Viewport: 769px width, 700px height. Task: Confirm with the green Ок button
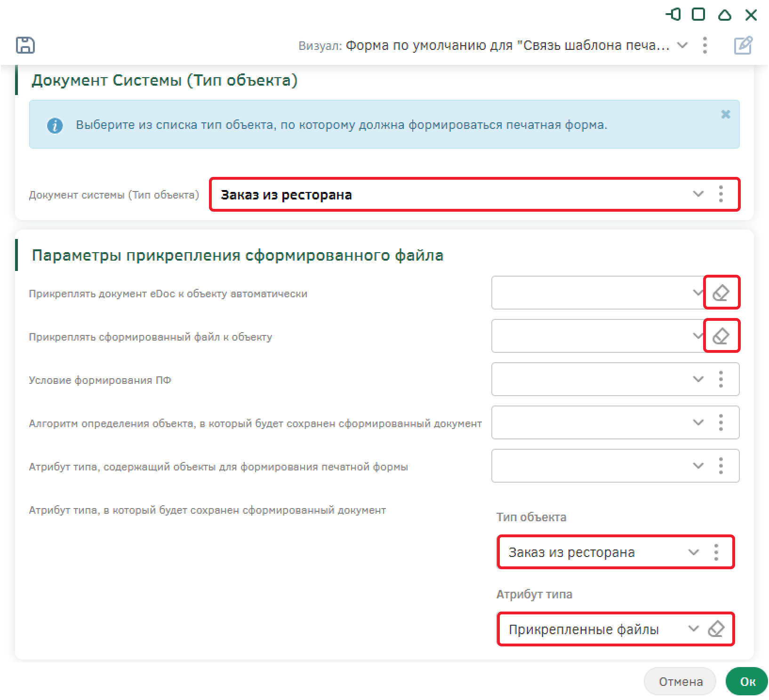pos(747,681)
